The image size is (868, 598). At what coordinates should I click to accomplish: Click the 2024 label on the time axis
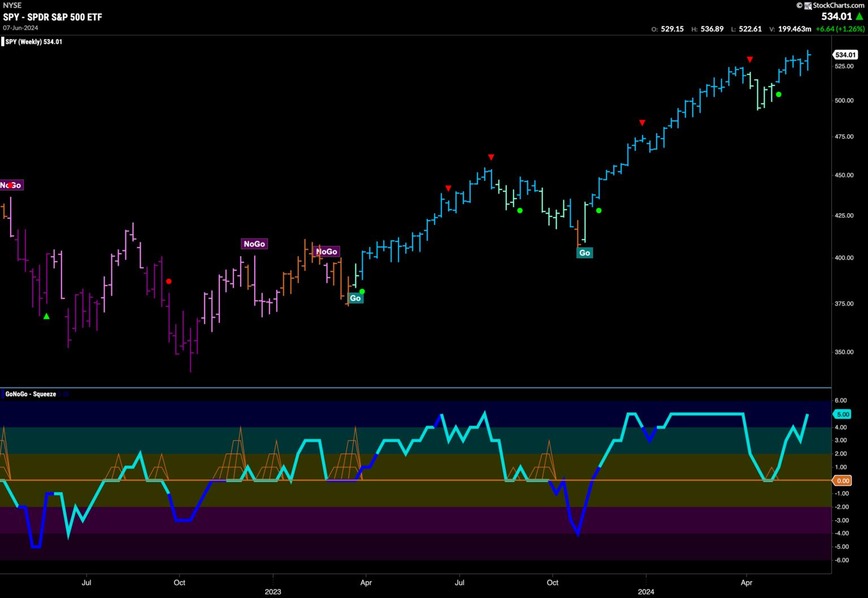(x=646, y=592)
